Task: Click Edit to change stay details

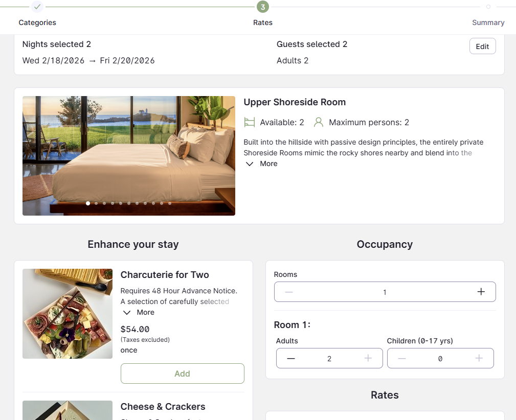Action: coord(482,46)
